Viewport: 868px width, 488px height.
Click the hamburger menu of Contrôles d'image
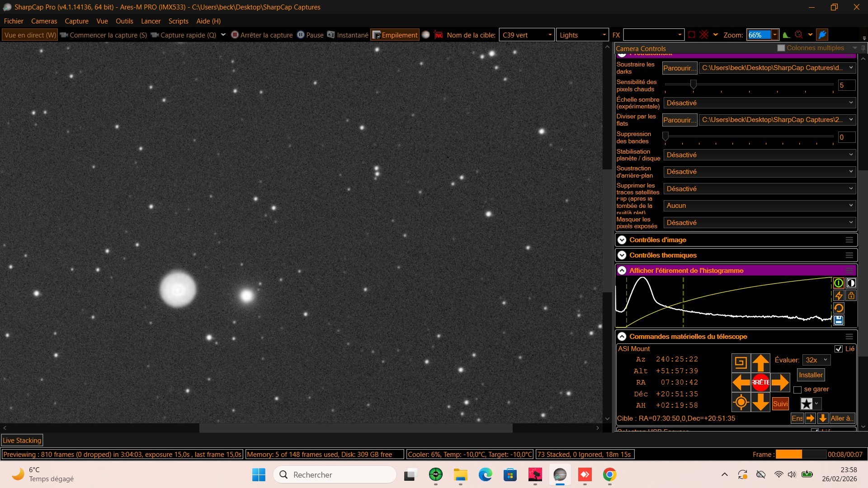coord(849,240)
